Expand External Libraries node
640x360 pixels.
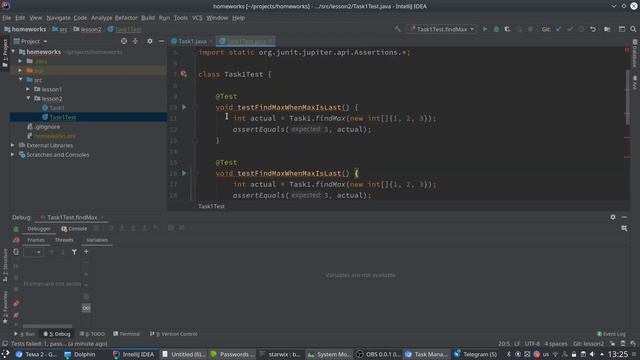[x=13, y=145]
